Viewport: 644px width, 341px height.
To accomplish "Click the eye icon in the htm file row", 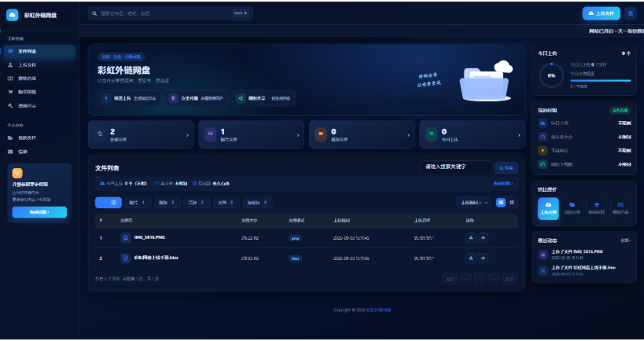I will point(483,258).
